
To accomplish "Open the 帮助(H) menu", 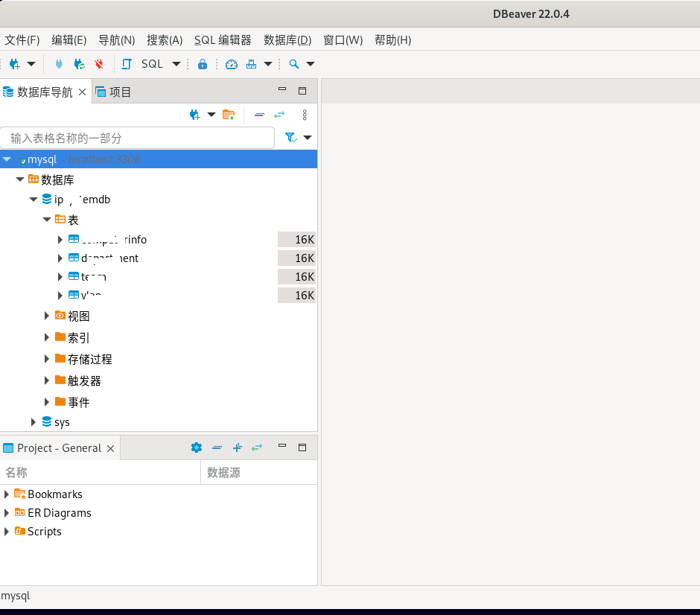I will pyautogui.click(x=393, y=40).
